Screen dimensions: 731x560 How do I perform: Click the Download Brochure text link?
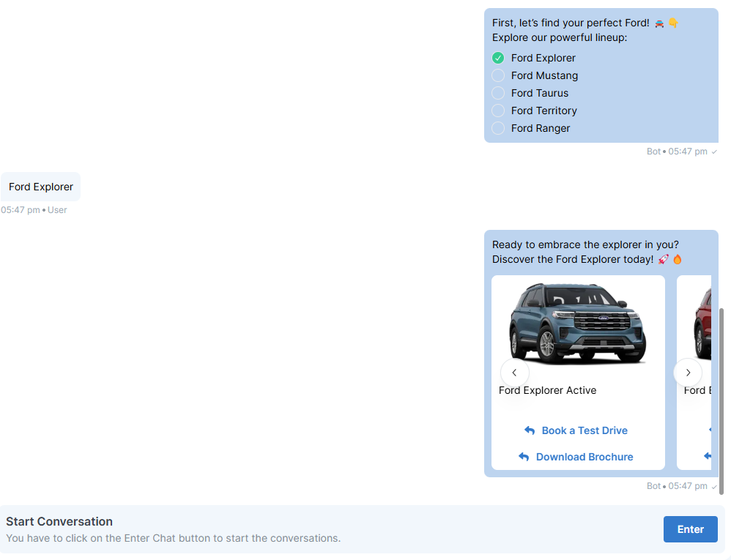click(585, 457)
